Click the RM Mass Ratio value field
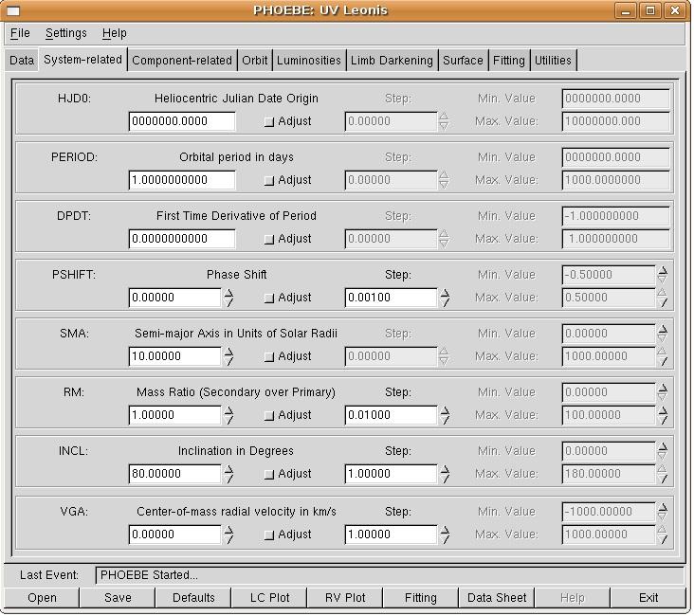Screen dimensions: 694x616 point(174,415)
